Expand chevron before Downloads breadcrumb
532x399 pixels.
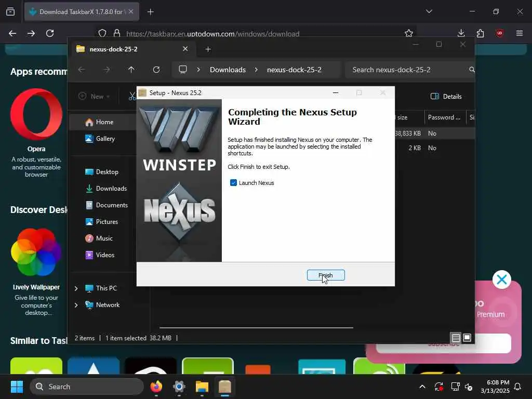tap(198, 70)
